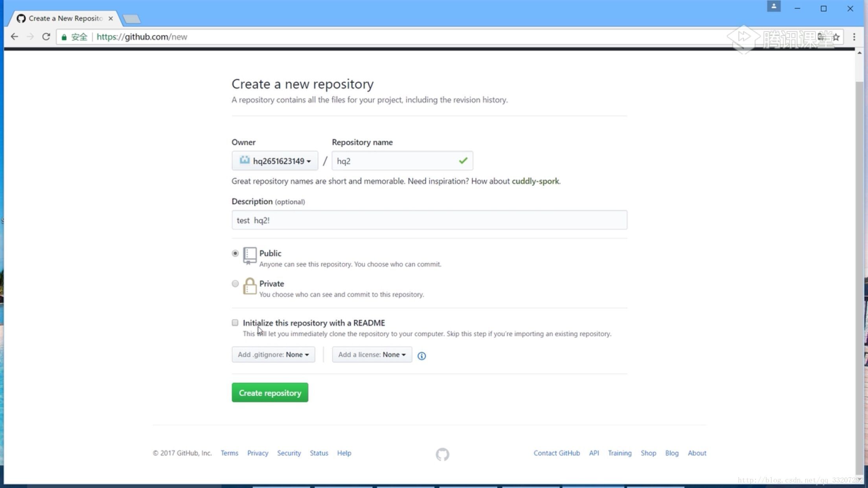Click the Chrome profile avatar icon

pos(774,6)
